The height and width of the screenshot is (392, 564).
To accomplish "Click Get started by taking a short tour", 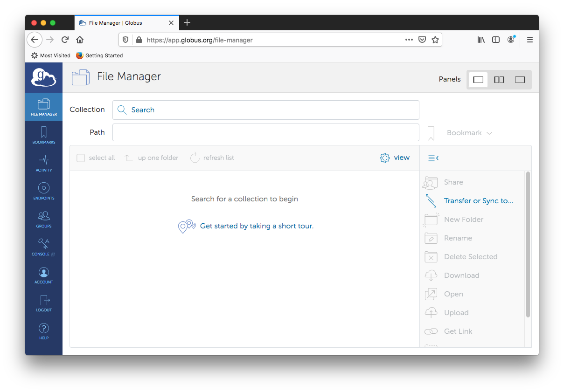I will point(256,226).
